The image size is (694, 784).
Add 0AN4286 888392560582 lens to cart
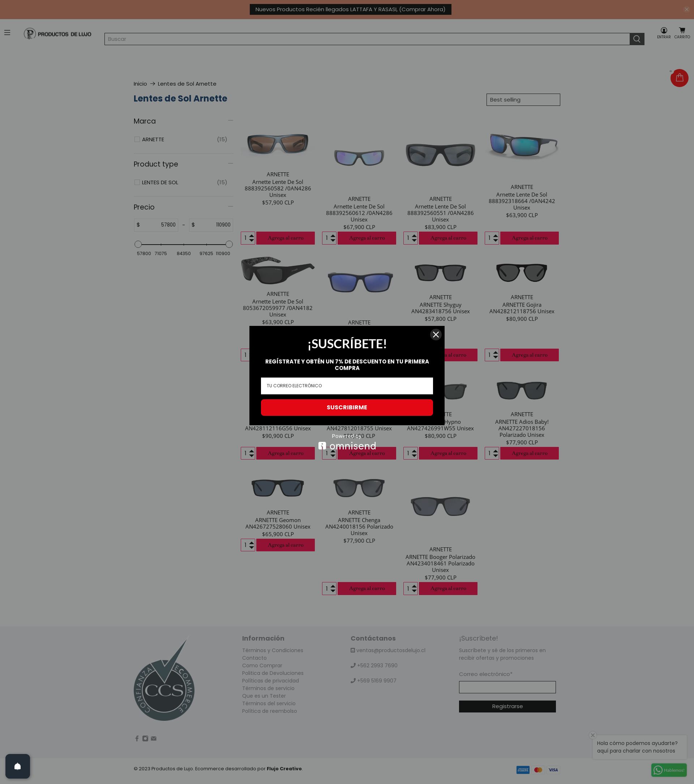pos(286,238)
